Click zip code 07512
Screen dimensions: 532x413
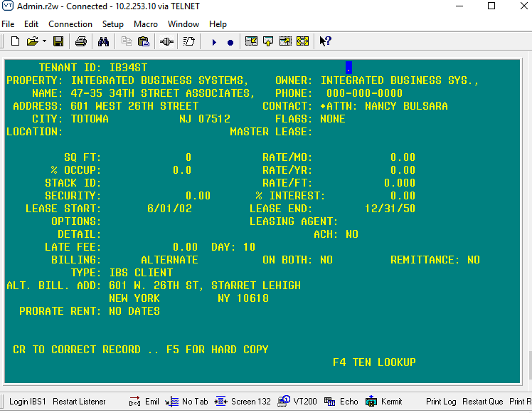click(x=214, y=119)
